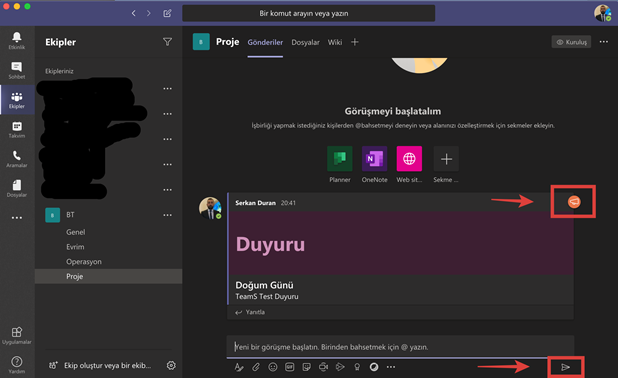Viewport: 618px width, 378px height.
Task: Add a new tab with plus
Action: [355, 42]
